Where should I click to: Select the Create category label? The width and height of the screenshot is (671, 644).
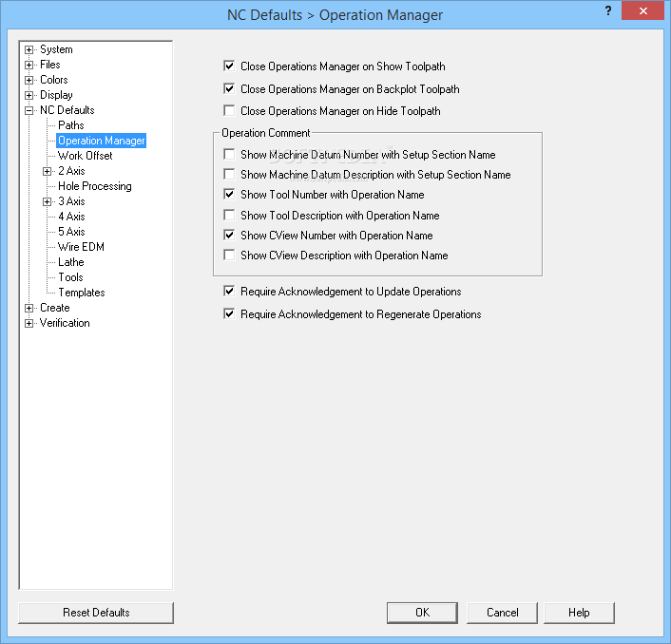[x=55, y=308]
